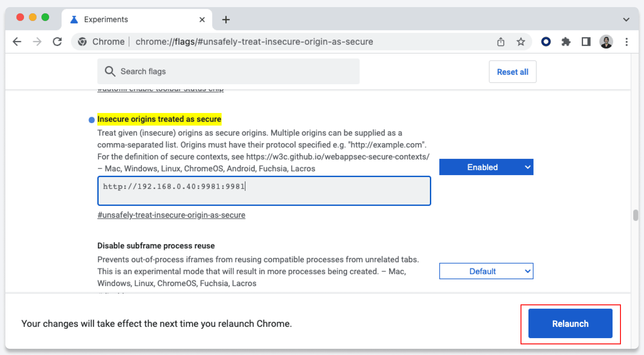Open the Enabled dropdown for insecure origins
The height and width of the screenshot is (355, 644).
click(x=486, y=167)
